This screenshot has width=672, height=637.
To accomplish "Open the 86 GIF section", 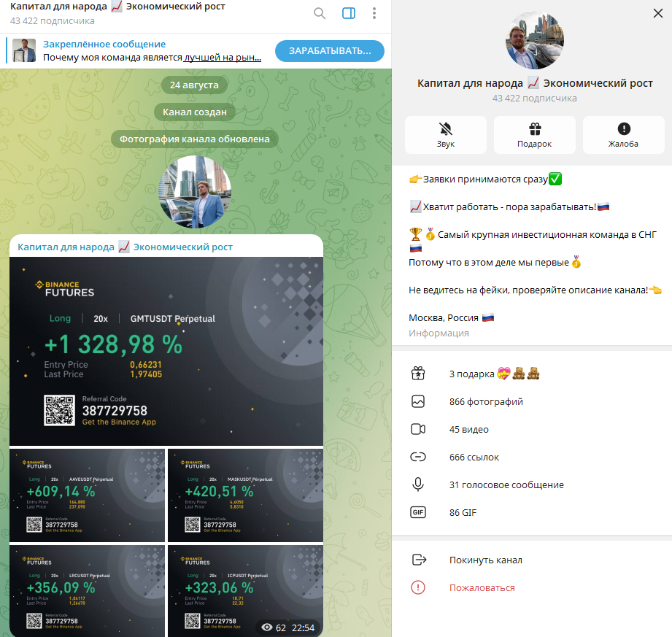I will click(532, 512).
